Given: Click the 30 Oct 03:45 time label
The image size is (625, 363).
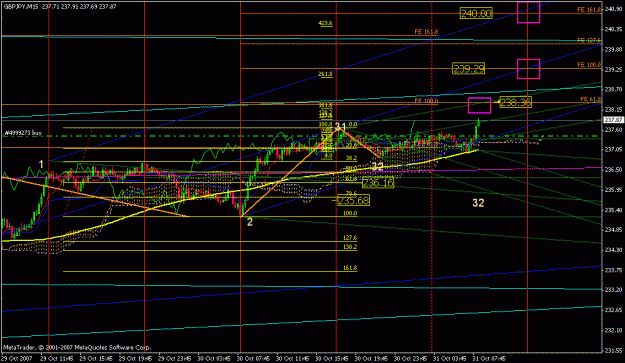Looking at the screenshot, I should pos(214,358).
